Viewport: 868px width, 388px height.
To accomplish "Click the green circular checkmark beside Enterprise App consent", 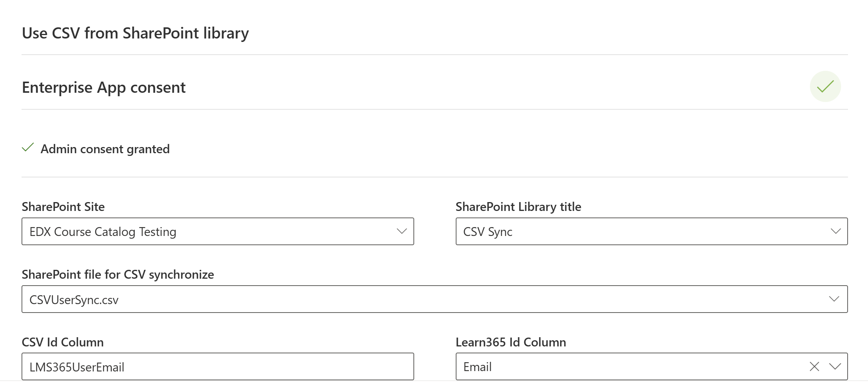I will (x=825, y=87).
